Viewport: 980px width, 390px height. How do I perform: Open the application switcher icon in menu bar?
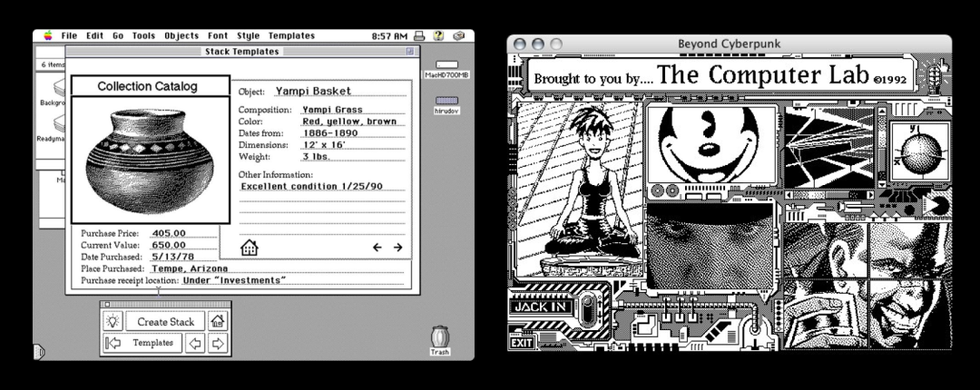(459, 35)
